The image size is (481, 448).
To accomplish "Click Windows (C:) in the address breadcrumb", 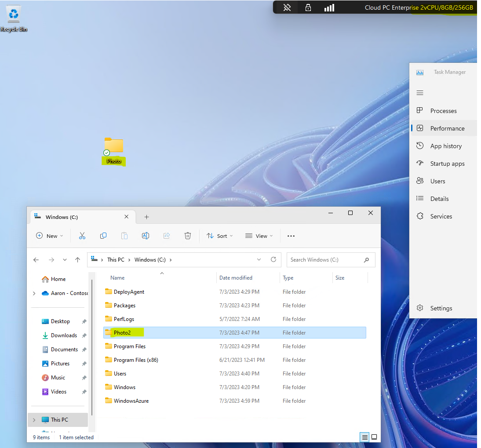I will pyautogui.click(x=150, y=260).
